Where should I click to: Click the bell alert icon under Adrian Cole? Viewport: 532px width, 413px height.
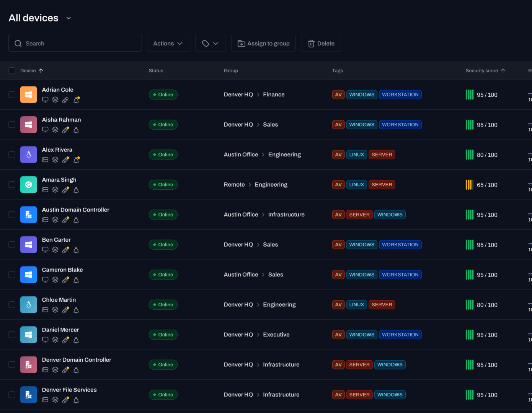click(x=76, y=100)
